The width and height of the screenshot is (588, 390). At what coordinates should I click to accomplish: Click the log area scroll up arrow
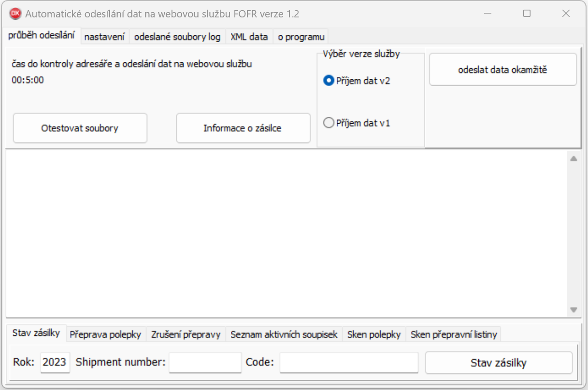[574, 159]
